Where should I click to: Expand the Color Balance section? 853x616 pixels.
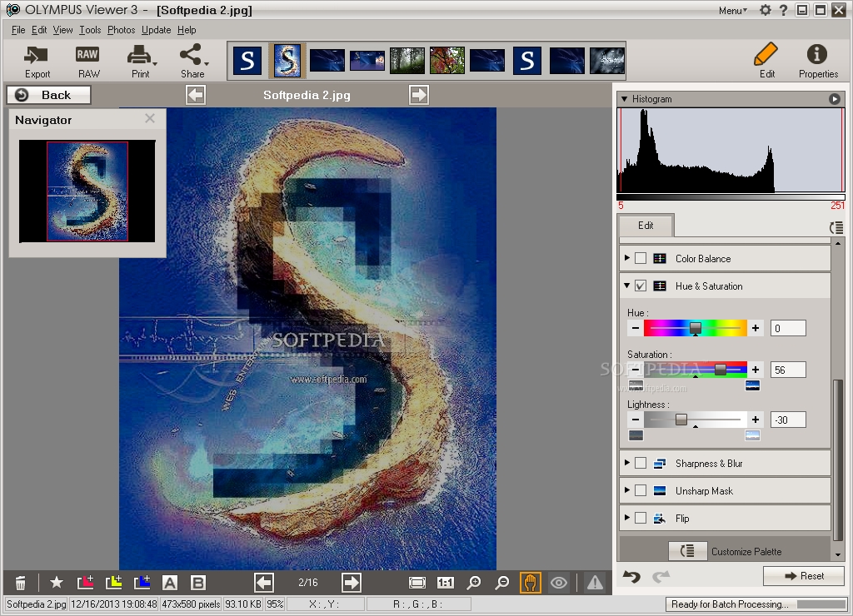627,258
